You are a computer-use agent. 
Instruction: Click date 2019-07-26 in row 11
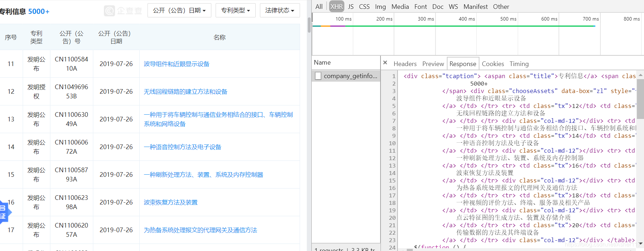click(116, 64)
